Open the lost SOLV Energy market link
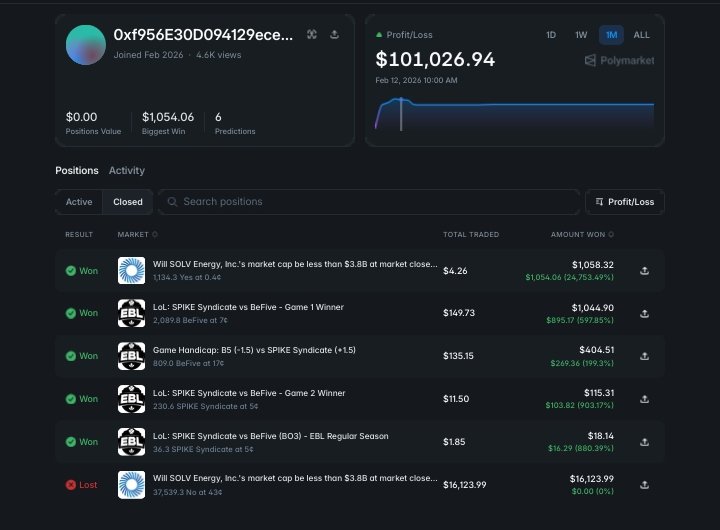Viewport: 720px width, 530px height. [x=295, y=478]
